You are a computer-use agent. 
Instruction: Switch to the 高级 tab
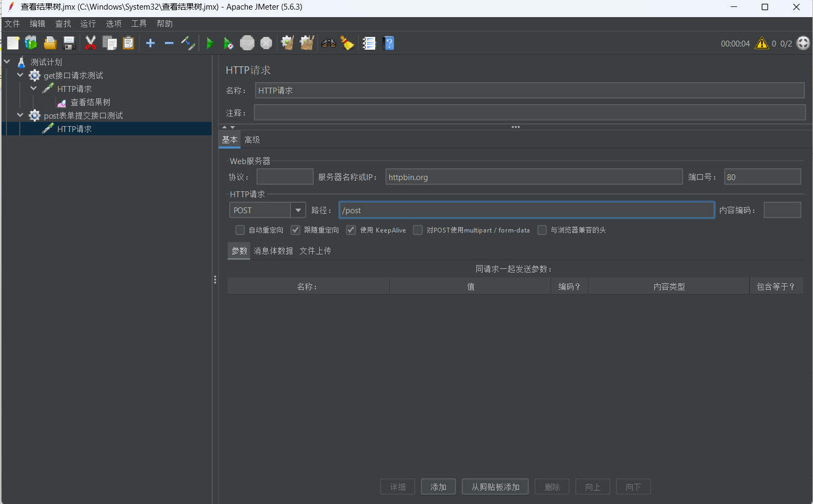coord(252,140)
